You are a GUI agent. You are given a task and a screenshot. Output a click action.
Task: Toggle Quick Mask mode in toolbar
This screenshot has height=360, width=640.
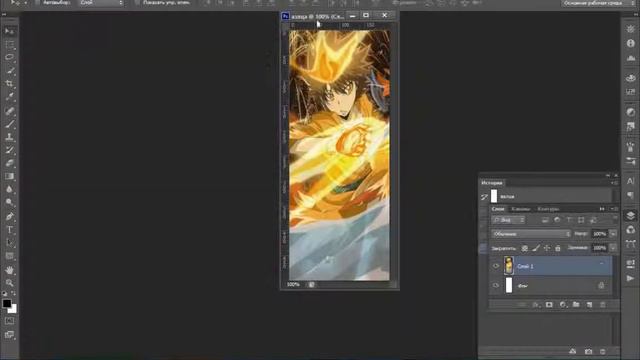pyautogui.click(x=9, y=321)
